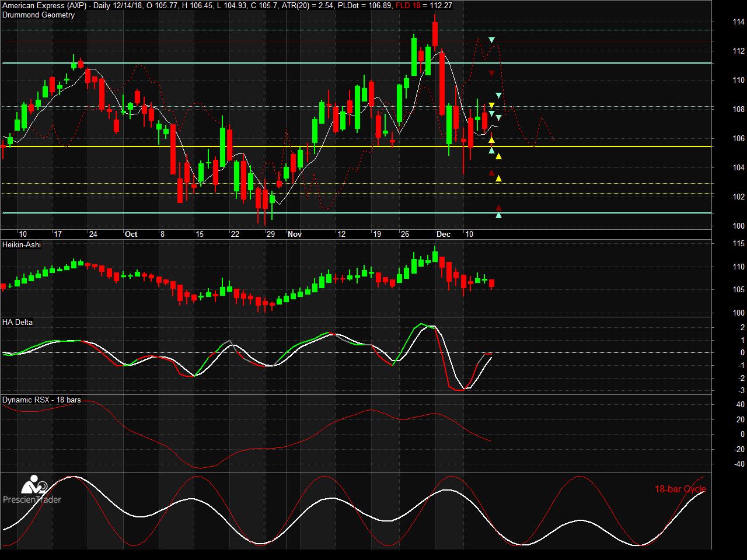Select the 17 date label in September
Viewport: 747px width, 560px height.
coord(58,234)
